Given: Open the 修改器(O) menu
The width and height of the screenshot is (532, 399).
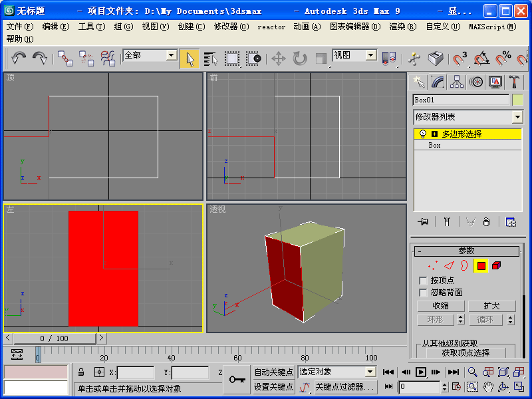Looking at the screenshot, I should [x=231, y=27].
